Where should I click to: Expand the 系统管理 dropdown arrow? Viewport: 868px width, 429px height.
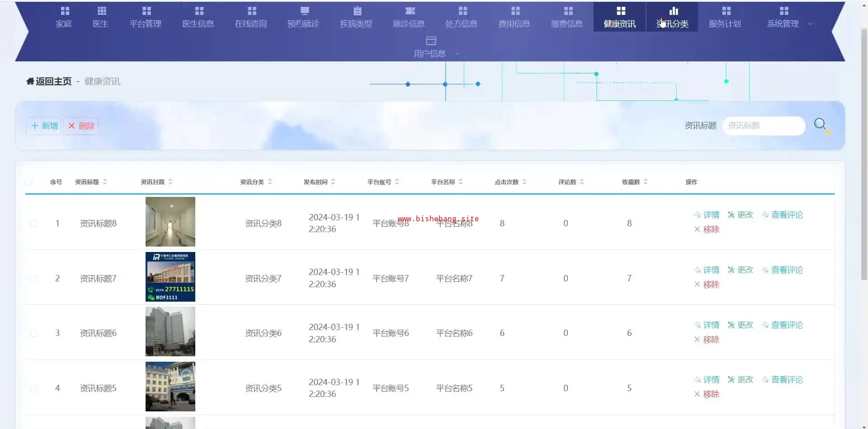pyautogui.click(x=810, y=24)
